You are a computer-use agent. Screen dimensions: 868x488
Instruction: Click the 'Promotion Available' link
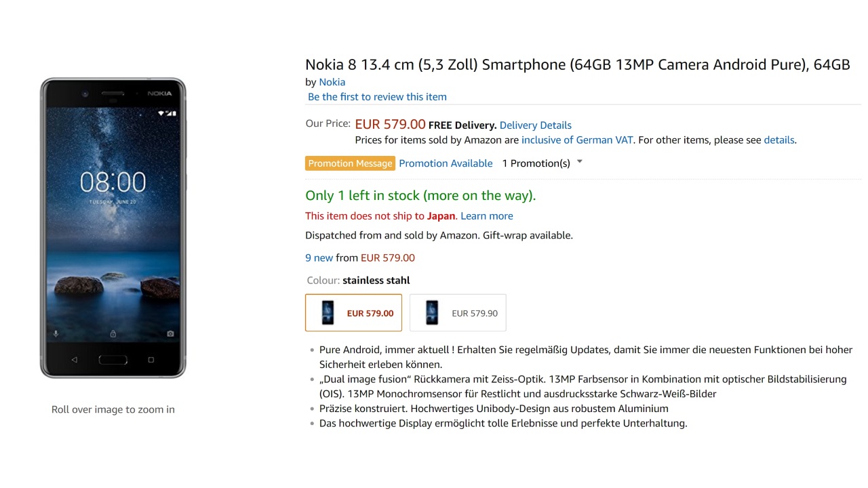tap(446, 163)
